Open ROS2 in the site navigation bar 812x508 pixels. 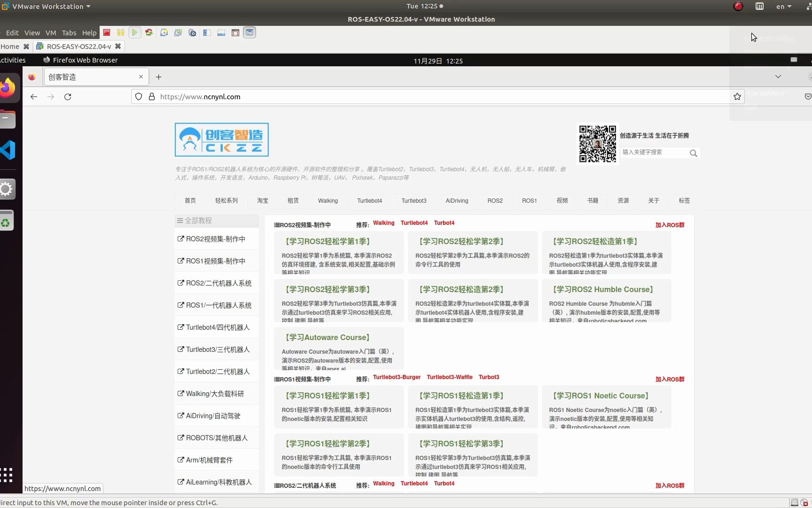[x=495, y=200]
